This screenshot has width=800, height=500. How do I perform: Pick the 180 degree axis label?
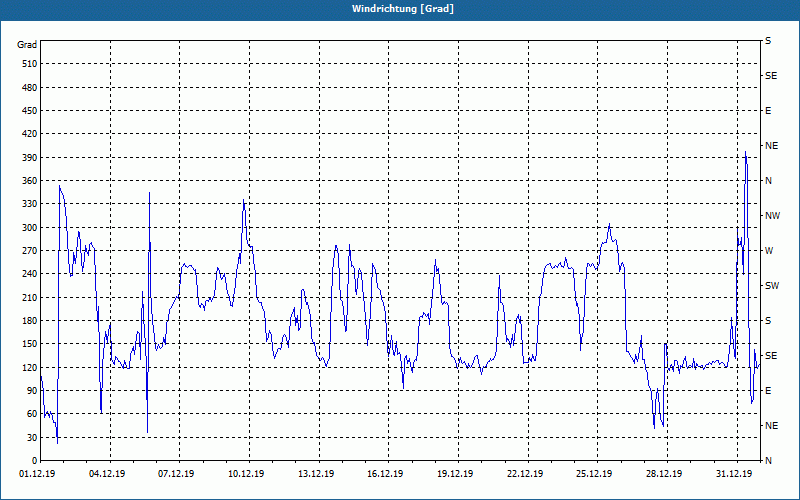pyautogui.click(x=30, y=321)
